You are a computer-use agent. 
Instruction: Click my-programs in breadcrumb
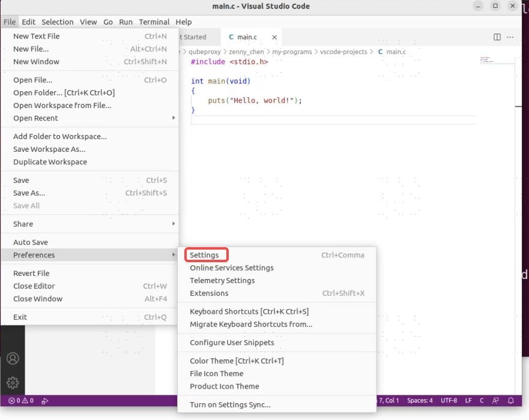click(292, 52)
